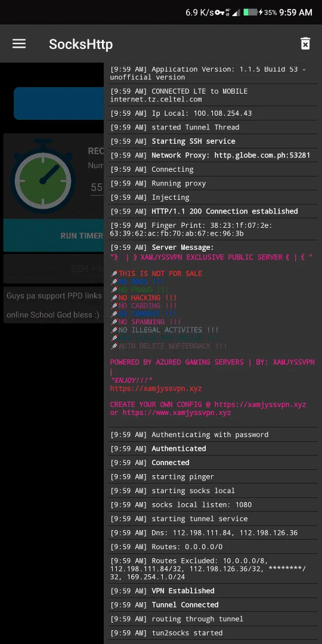Tap the battery indicator in status bar
Viewport: 322px width, 644px height.
250,13
